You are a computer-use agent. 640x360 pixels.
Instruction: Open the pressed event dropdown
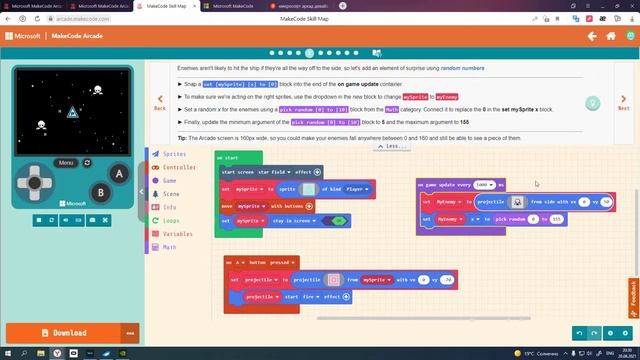pyautogui.click(x=282, y=262)
